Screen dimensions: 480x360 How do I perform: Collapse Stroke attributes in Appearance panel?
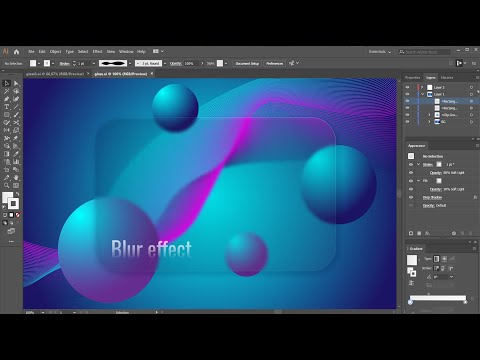coord(419,164)
